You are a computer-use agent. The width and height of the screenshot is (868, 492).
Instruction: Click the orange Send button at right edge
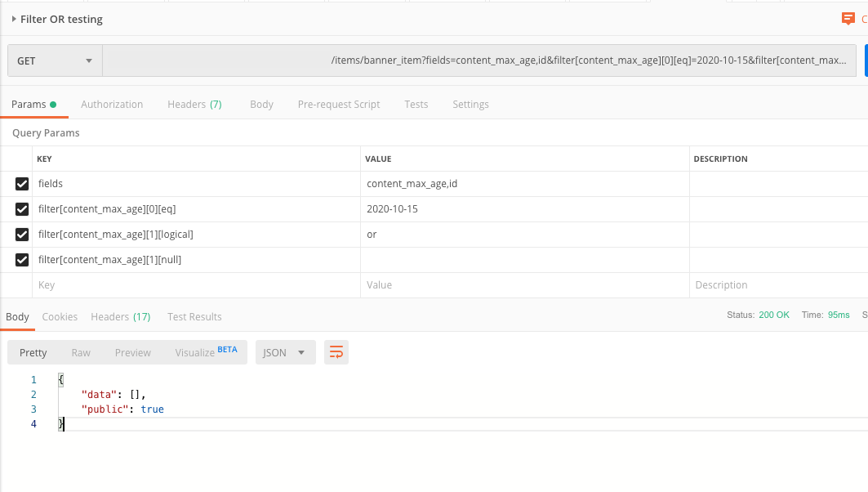tap(864, 60)
